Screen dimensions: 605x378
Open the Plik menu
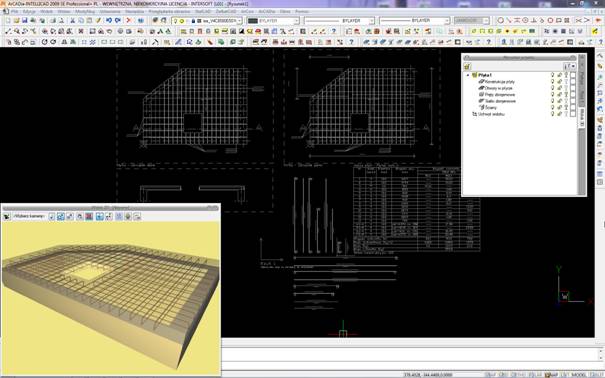[15, 12]
